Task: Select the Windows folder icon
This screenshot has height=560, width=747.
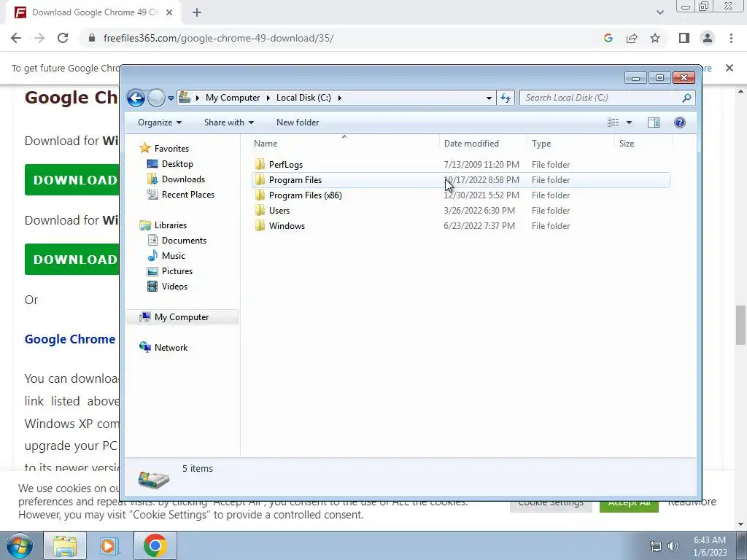Action: pos(260,226)
